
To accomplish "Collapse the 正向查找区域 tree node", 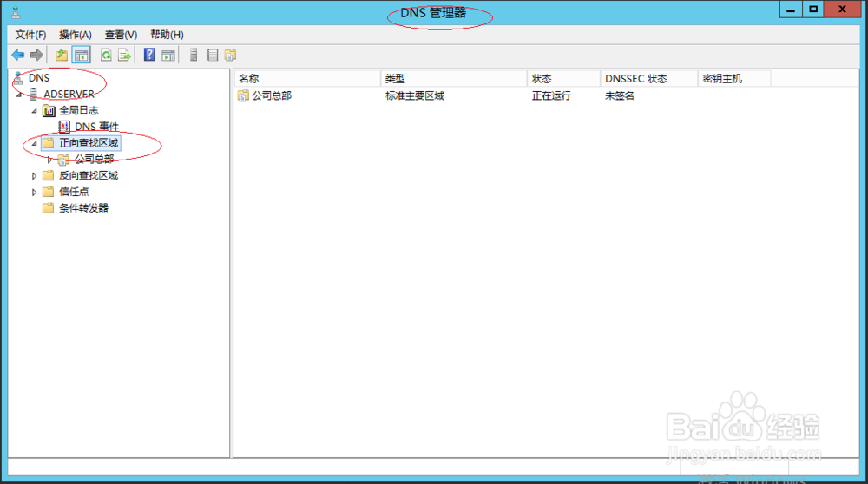I will pos(35,143).
